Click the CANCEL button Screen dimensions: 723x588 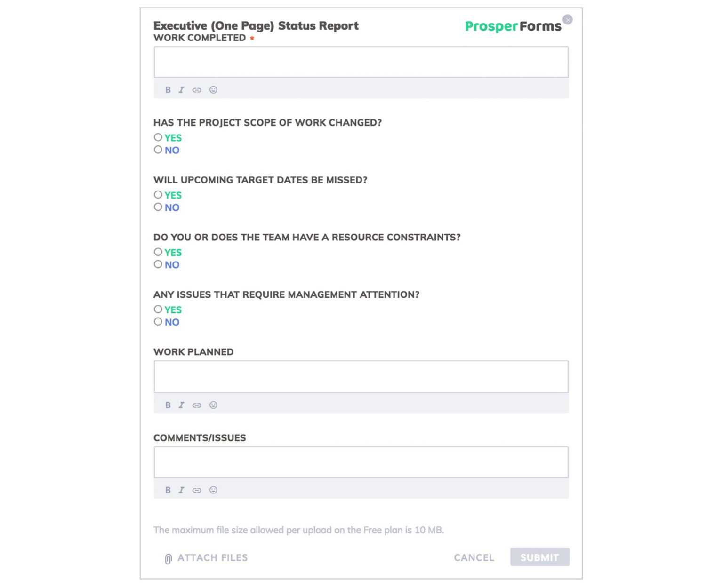474,557
